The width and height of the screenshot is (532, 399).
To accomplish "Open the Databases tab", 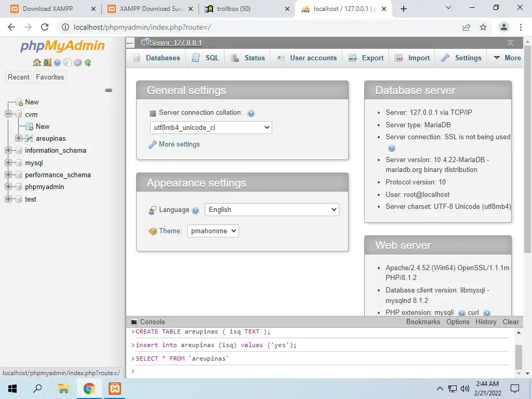I will tap(156, 58).
